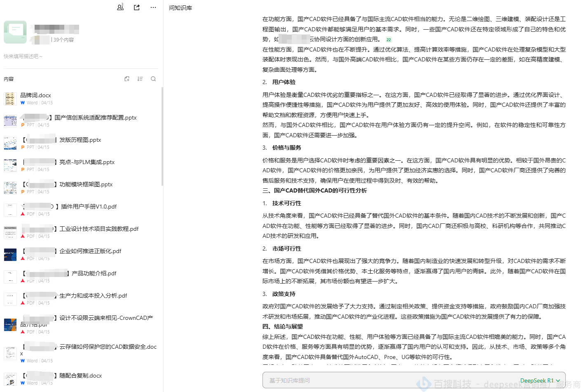Click thumbnail of 品牌词.docx
The width and height of the screenshot is (581, 392).
tap(10, 99)
